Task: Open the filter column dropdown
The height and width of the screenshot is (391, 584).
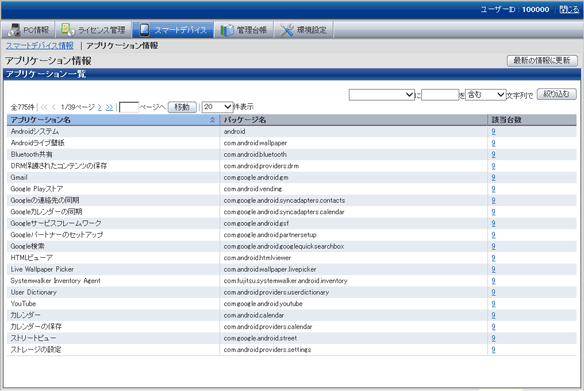Action: click(x=382, y=95)
